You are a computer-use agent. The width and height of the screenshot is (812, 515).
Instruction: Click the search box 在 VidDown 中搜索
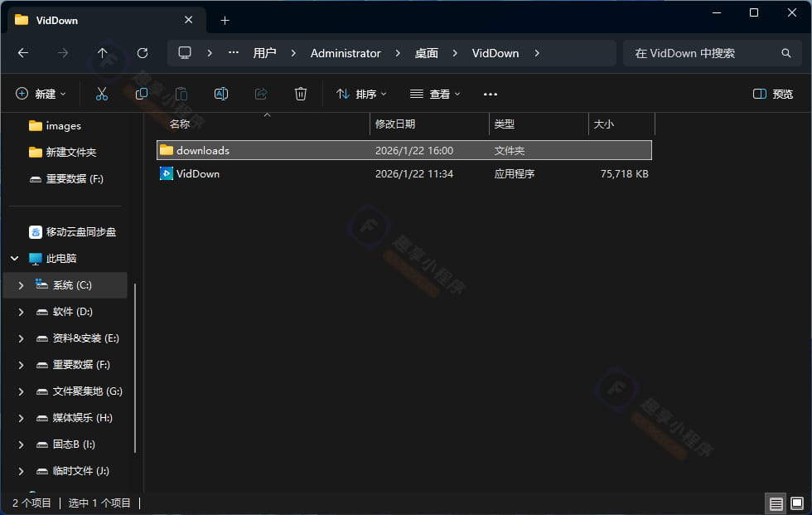point(703,53)
